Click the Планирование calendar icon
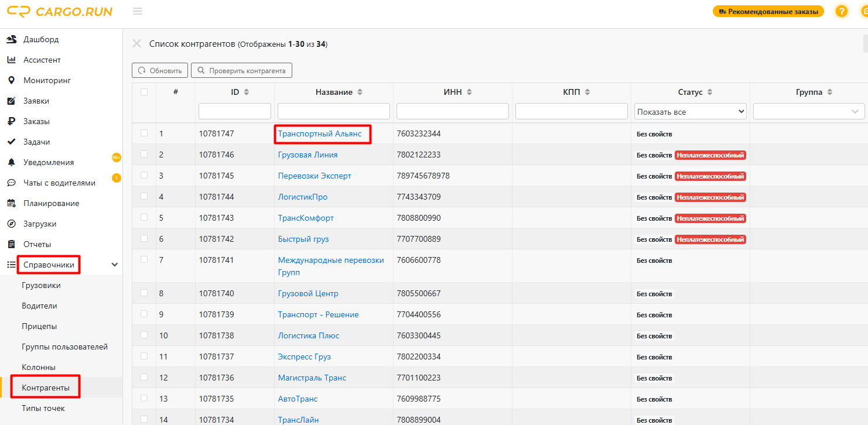868x425 pixels. [x=11, y=204]
